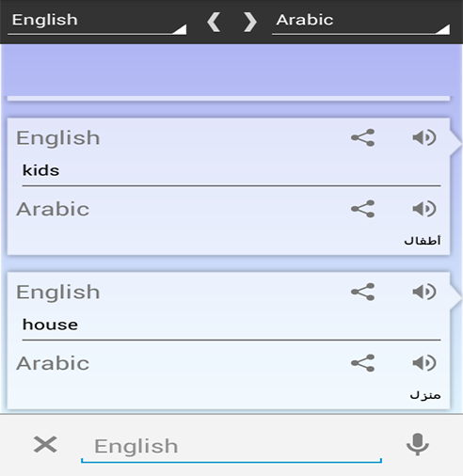463x476 pixels.
Task: Share the English word house
Action: 362,292
